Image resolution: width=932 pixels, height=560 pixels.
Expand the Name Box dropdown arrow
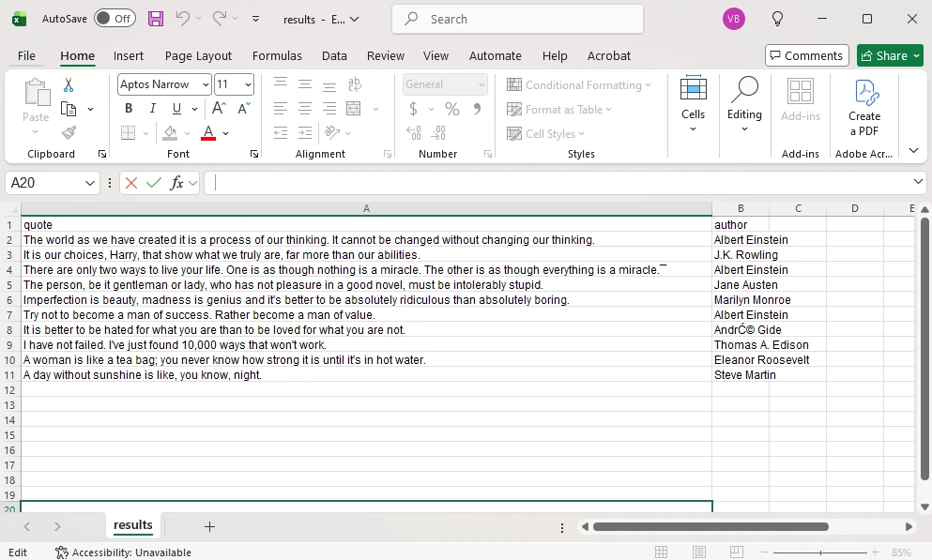tap(90, 183)
